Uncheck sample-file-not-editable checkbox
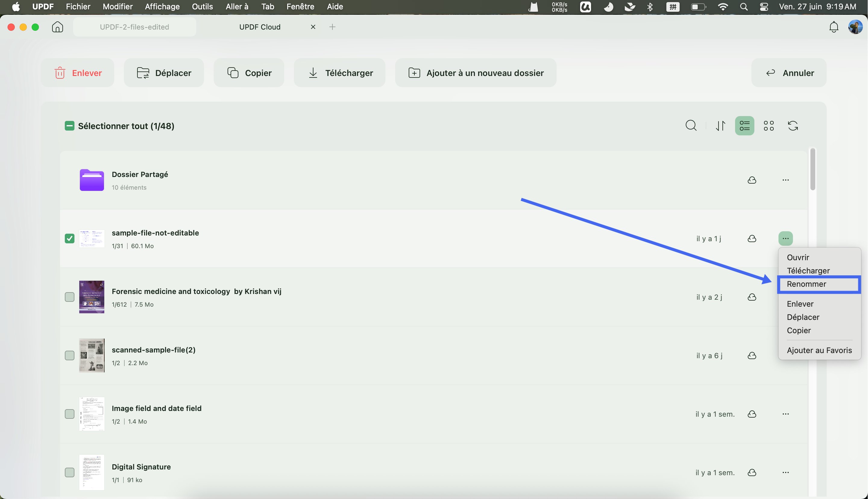868x499 pixels. tap(70, 238)
